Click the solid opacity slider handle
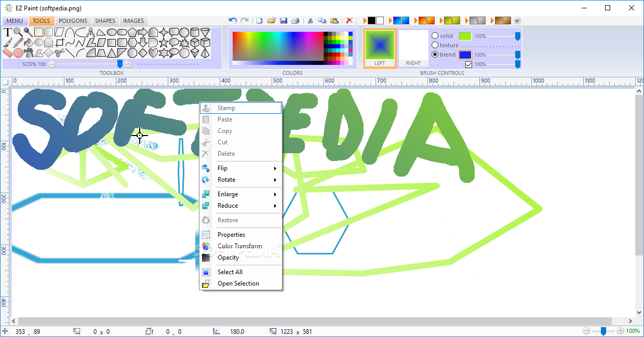The width and height of the screenshot is (644, 337). 517,36
